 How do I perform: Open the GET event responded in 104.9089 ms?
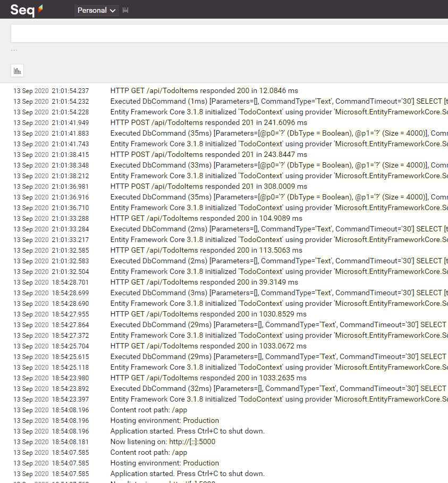[x=206, y=219]
